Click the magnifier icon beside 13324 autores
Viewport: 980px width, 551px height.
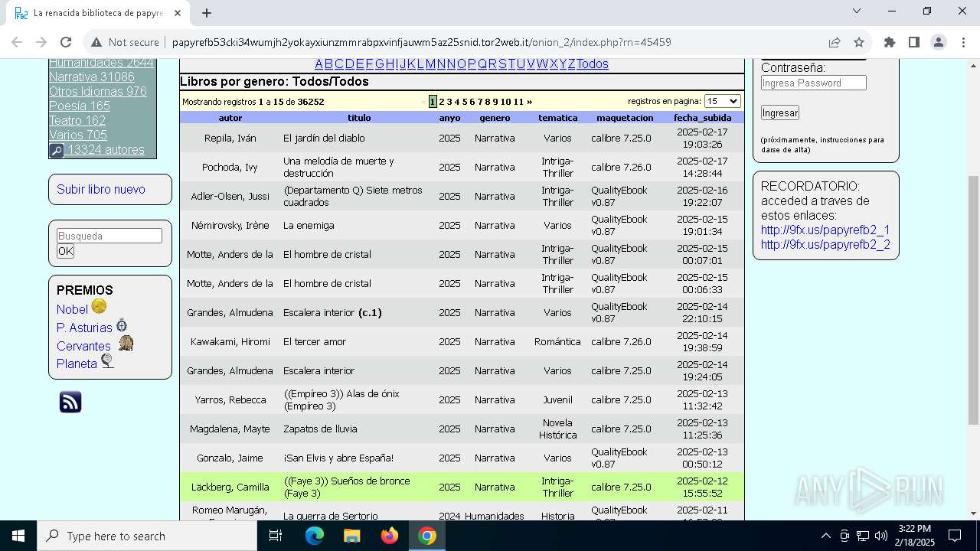[x=57, y=151]
